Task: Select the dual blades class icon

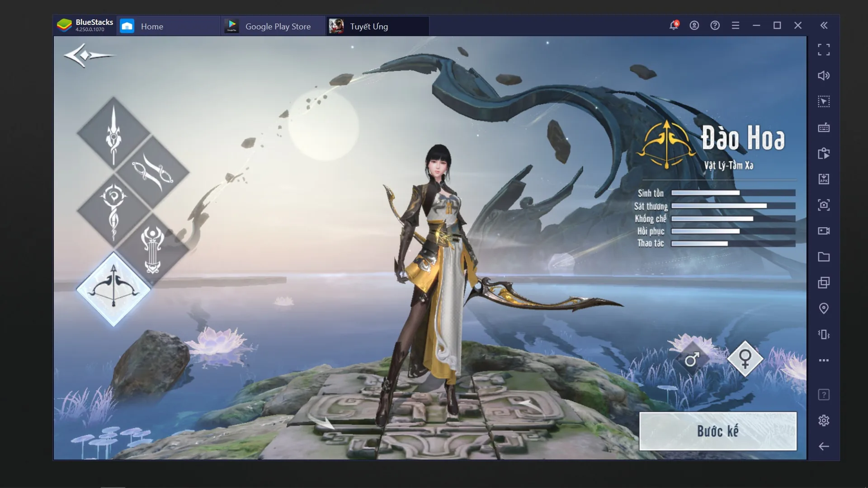Action: click(152, 172)
